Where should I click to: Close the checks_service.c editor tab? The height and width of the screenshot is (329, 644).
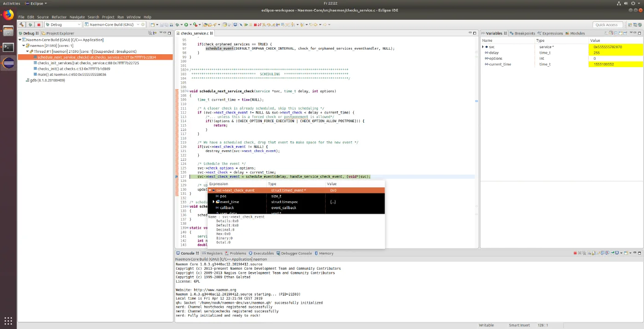click(x=212, y=33)
